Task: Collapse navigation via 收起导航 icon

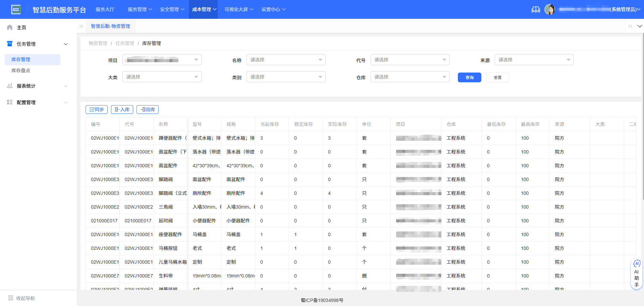Action: [x=11, y=298]
